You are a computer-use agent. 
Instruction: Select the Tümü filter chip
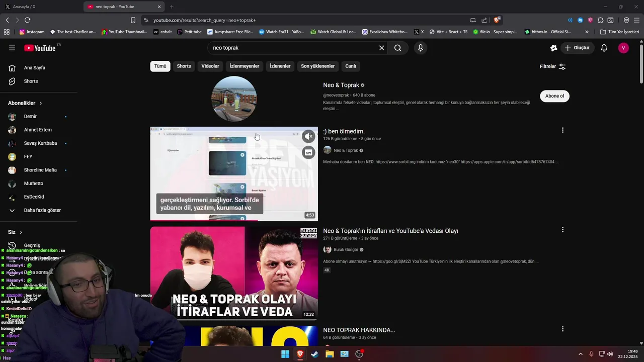point(160,66)
